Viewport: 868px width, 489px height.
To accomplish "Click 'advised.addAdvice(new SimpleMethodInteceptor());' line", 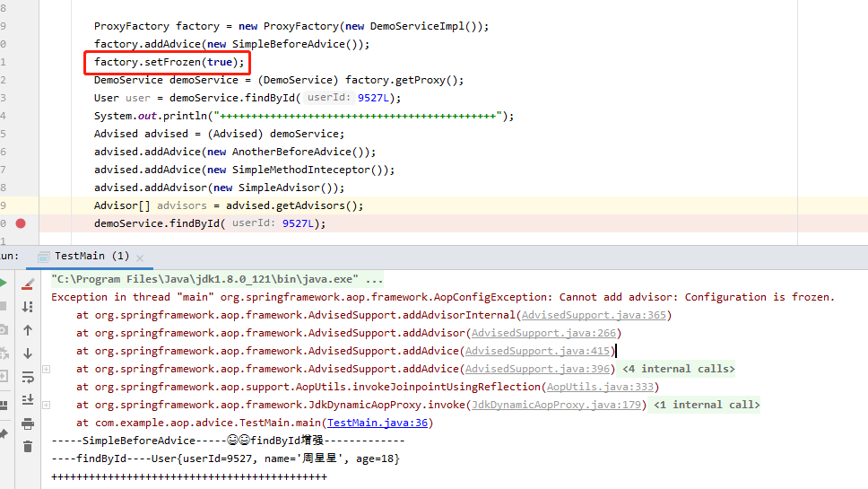I will point(244,170).
